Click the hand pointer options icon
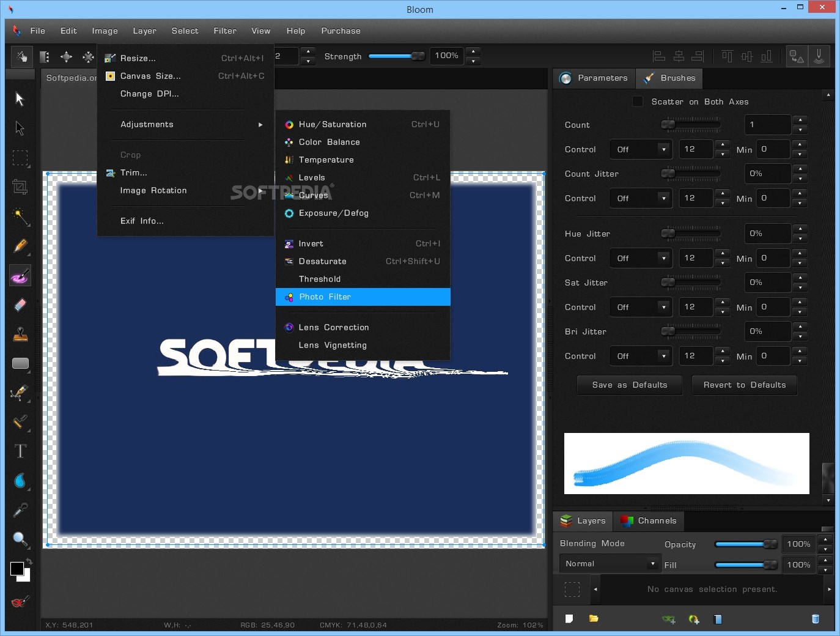Image resolution: width=840 pixels, height=636 pixels. 22,57
